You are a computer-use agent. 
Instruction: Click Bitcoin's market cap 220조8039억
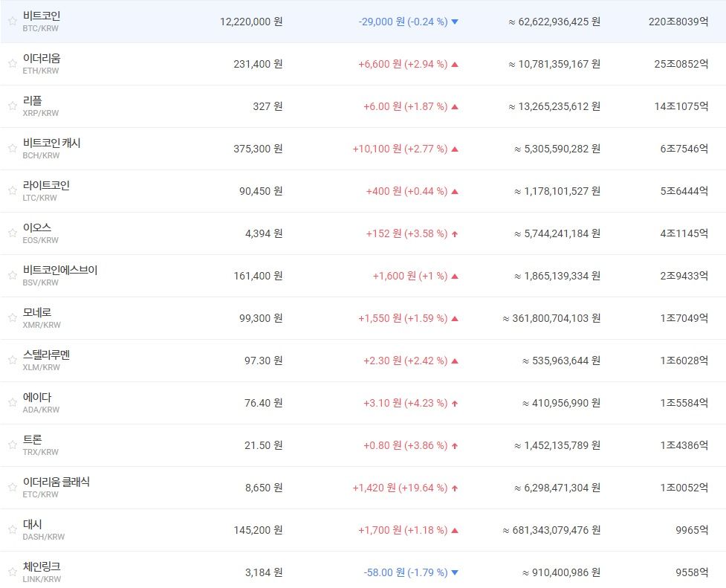tap(678, 22)
